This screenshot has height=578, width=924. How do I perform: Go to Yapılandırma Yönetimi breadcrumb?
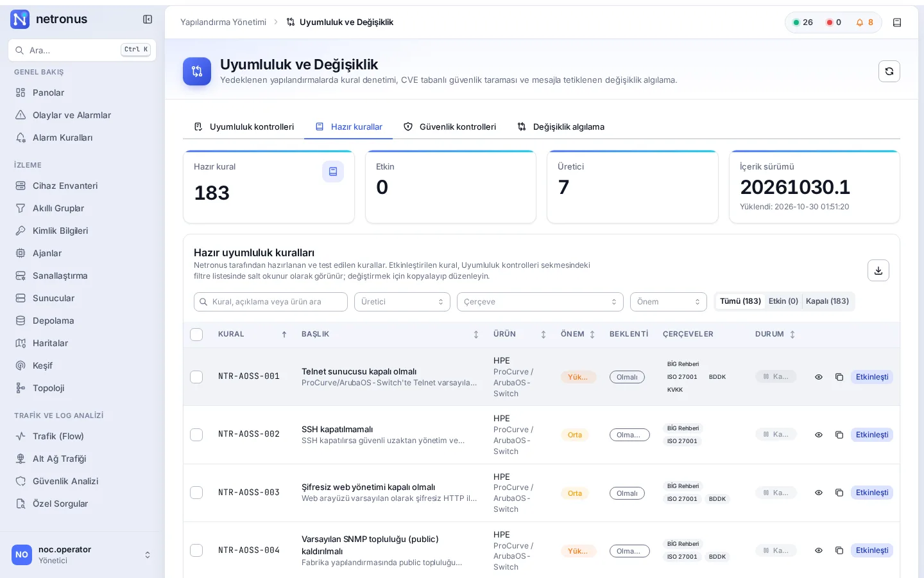click(223, 22)
